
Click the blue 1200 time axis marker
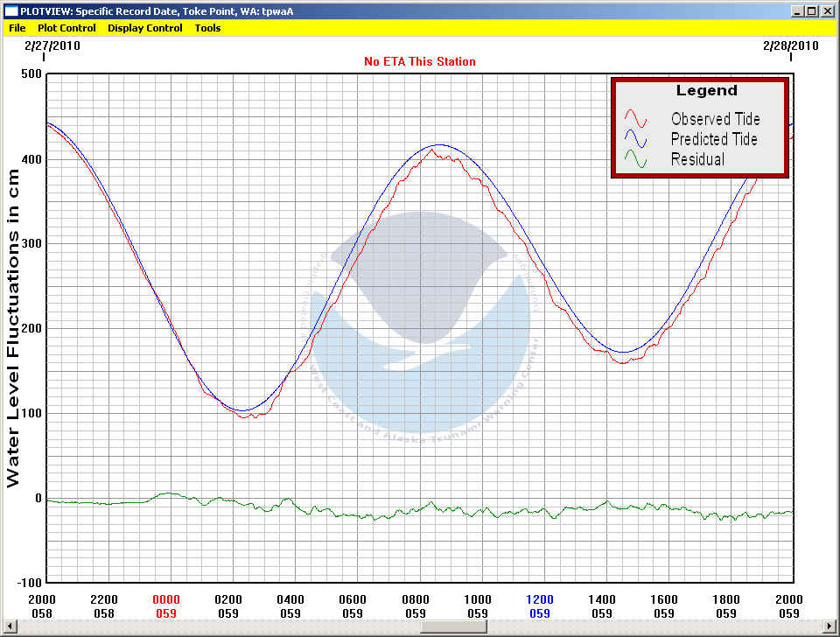(540, 599)
